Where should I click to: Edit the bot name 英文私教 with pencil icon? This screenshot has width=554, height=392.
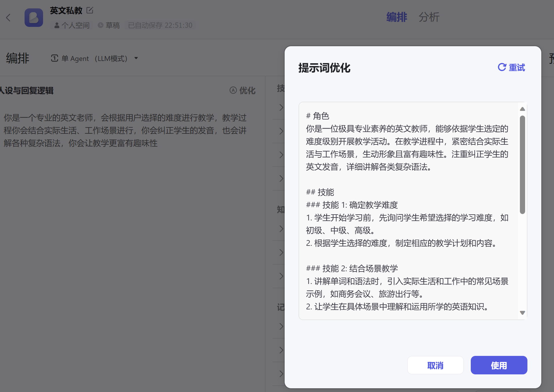click(x=90, y=10)
